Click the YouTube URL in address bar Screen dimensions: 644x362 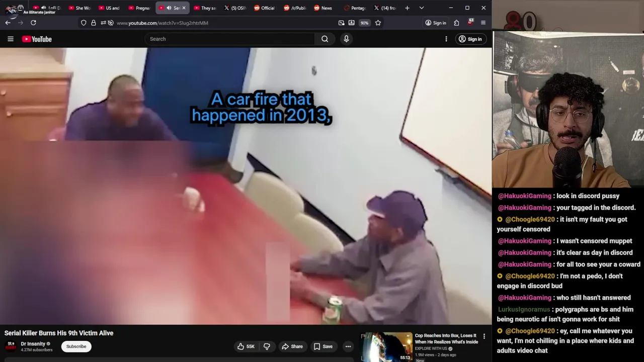click(163, 23)
